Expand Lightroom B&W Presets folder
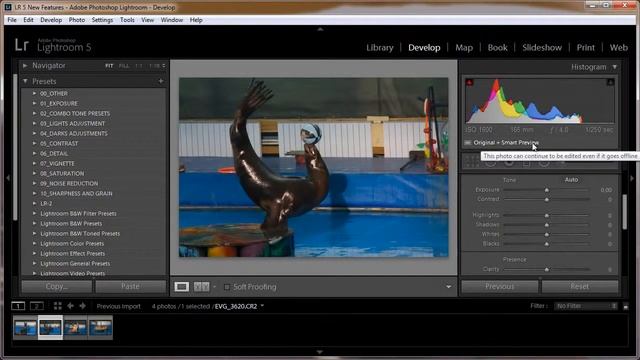The height and width of the screenshot is (360, 640). tap(35, 223)
